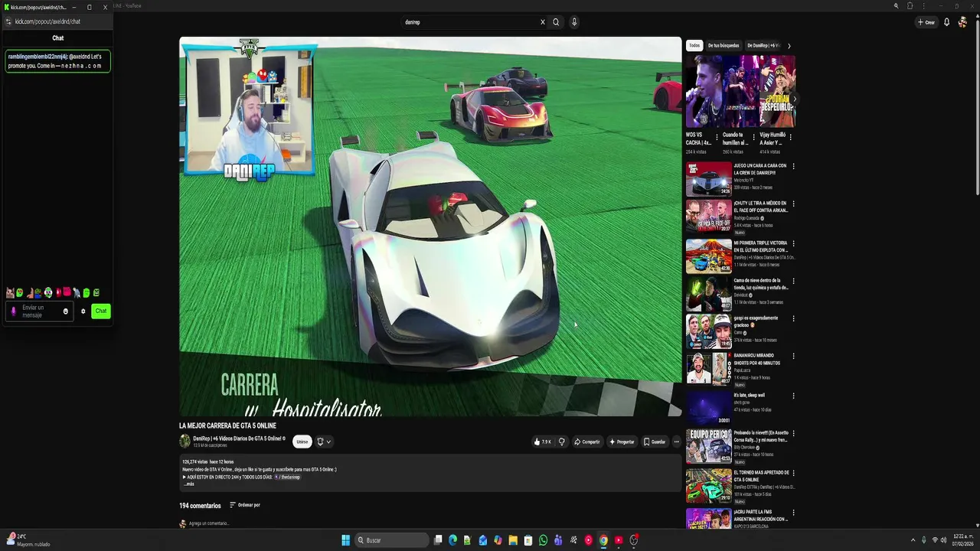Advance shorts carousel with right arrow

pos(793,98)
